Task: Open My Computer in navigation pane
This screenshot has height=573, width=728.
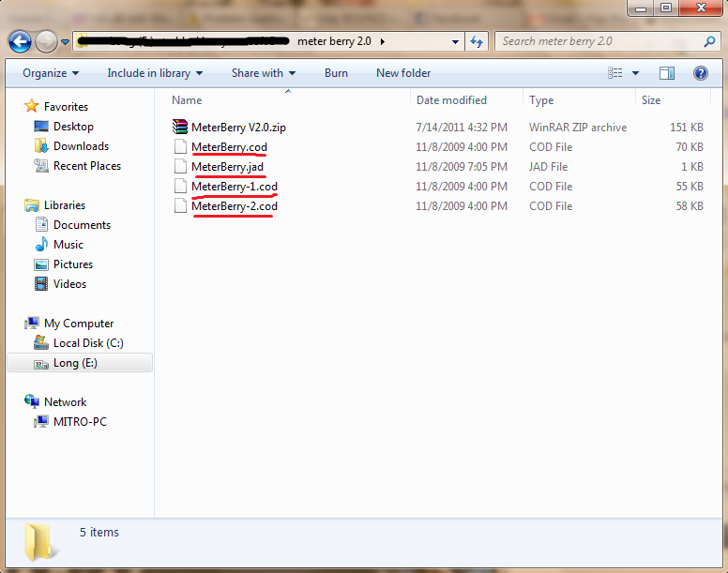Action: point(79,324)
